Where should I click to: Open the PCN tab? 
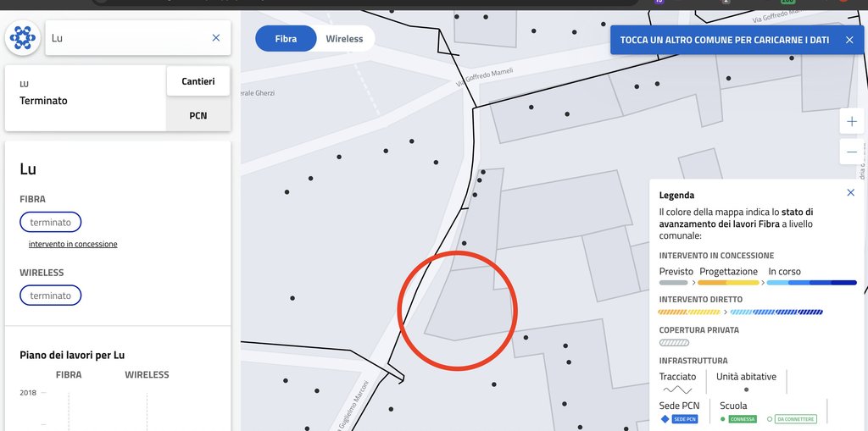click(x=198, y=116)
